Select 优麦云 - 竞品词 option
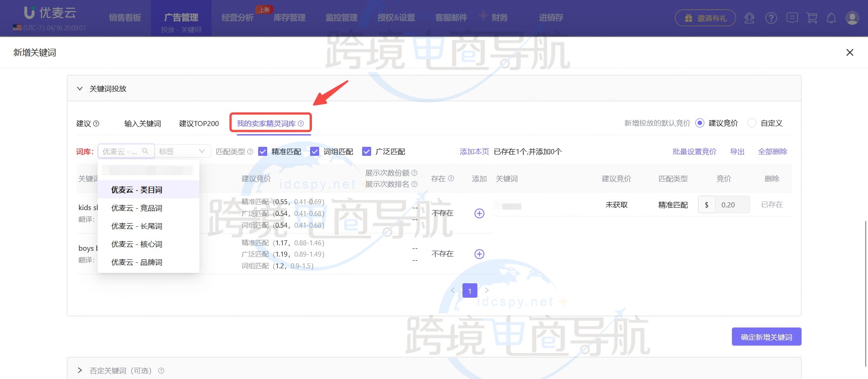Screen dimensions: 868x379 coord(148,208)
